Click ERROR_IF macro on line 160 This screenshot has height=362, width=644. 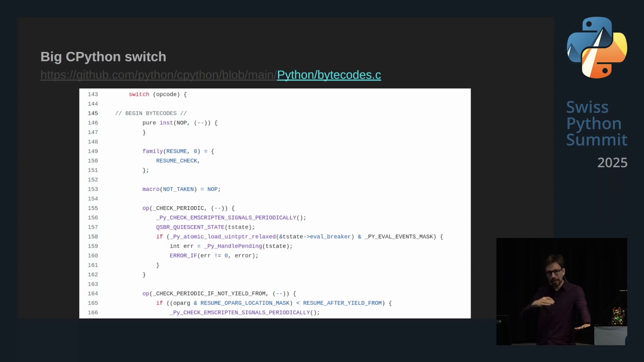183,256
